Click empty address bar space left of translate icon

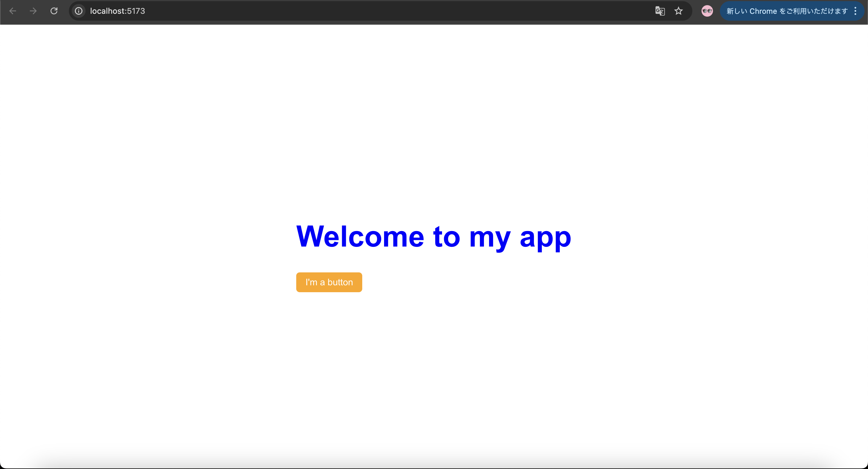click(404, 11)
